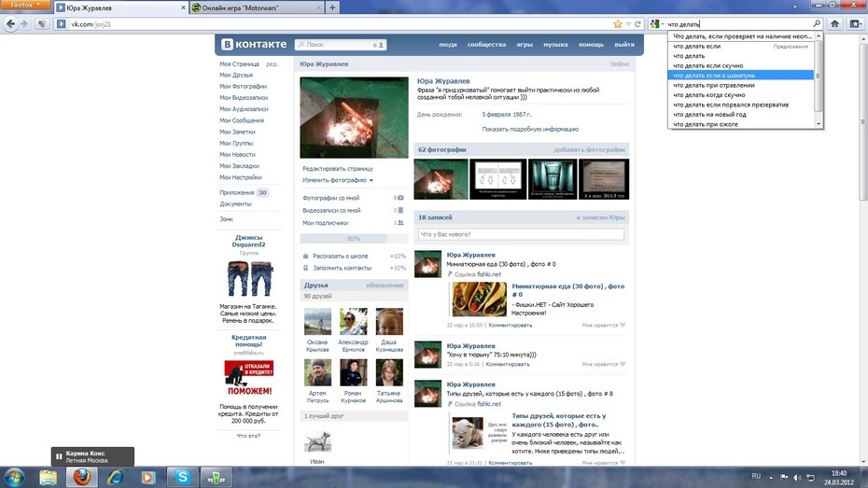Click выйти to log out
This screenshot has height=488, width=868.
[624, 44]
